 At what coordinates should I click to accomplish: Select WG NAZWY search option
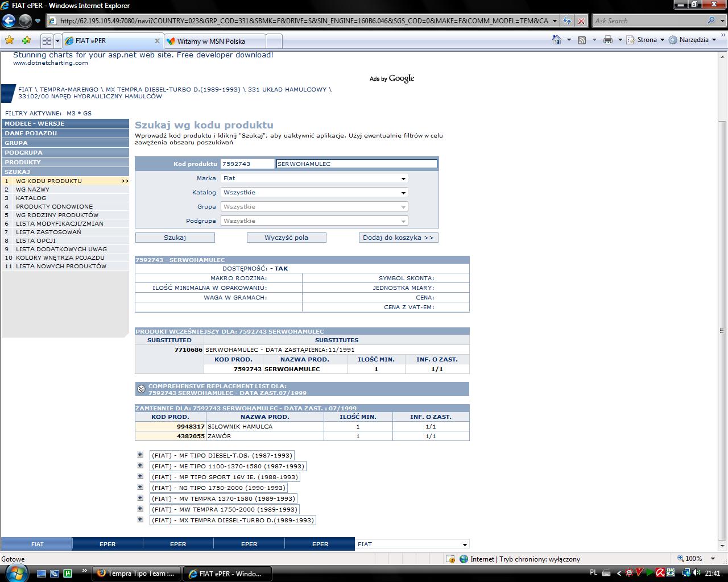click(x=65, y=189)
